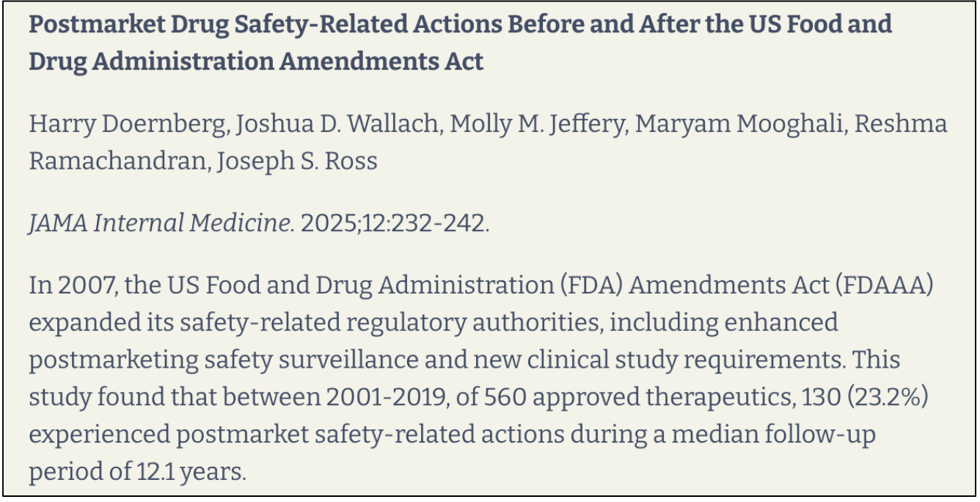Click the JAMA Internal Medicine journal name
The width and height of the screenshot is (980, 502).
[161, 222]
